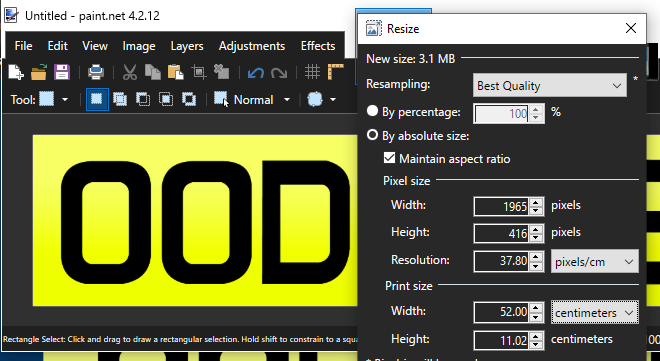Select Intersect selection mode icon
660x361 pixels.
pyautogui.click(x=166, y=99)
